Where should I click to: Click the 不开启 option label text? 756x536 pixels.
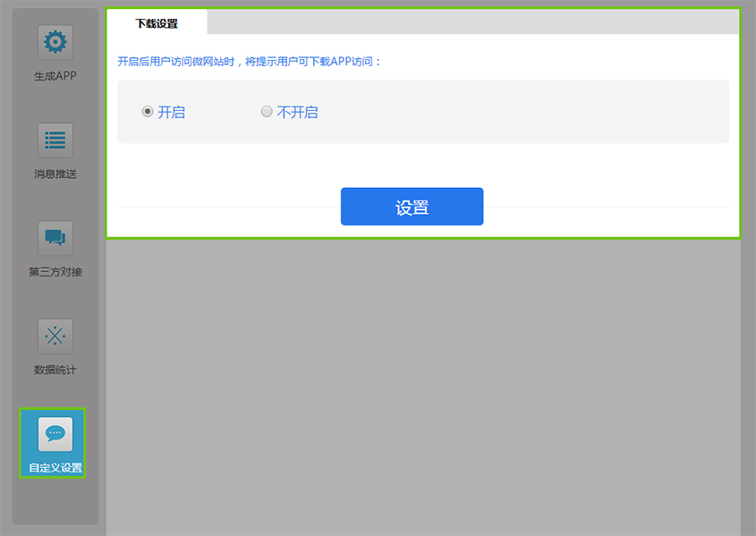pyautogui.click(x=297, y=113)
